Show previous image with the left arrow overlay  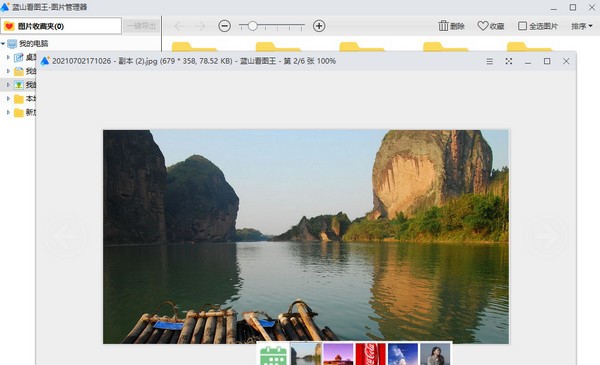click(x=66, y=236)
